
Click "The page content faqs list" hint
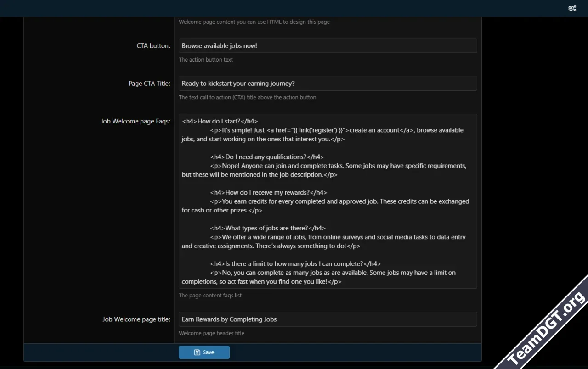click(x=210, y=296)
